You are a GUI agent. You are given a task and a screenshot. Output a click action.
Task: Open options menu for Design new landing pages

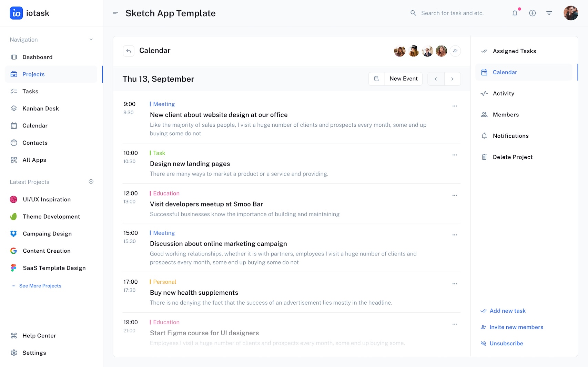[x=455, y=155]
